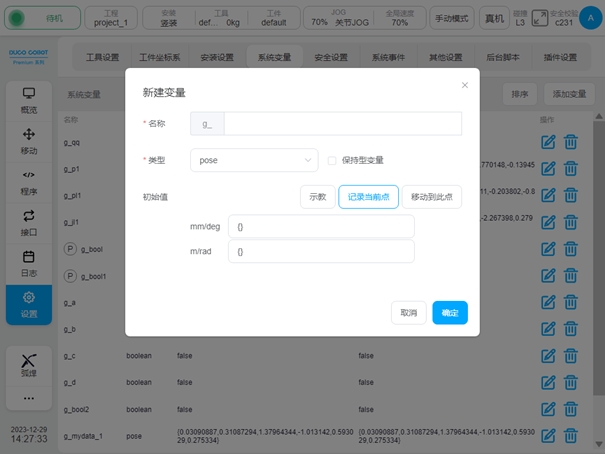Open the 弧焊 arc welding icon
This screenshot has width=605, height=454.
click(29, 365)
